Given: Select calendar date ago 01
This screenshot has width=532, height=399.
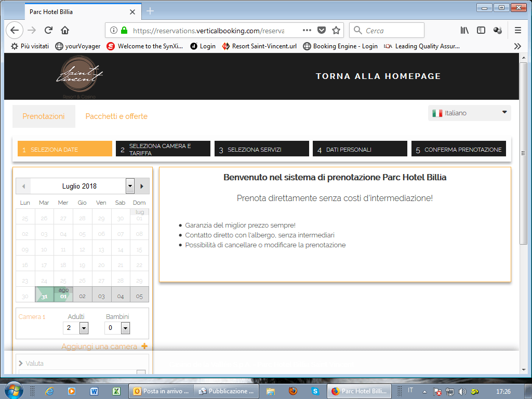Looking at the screenshot, I should coord(63,294).
